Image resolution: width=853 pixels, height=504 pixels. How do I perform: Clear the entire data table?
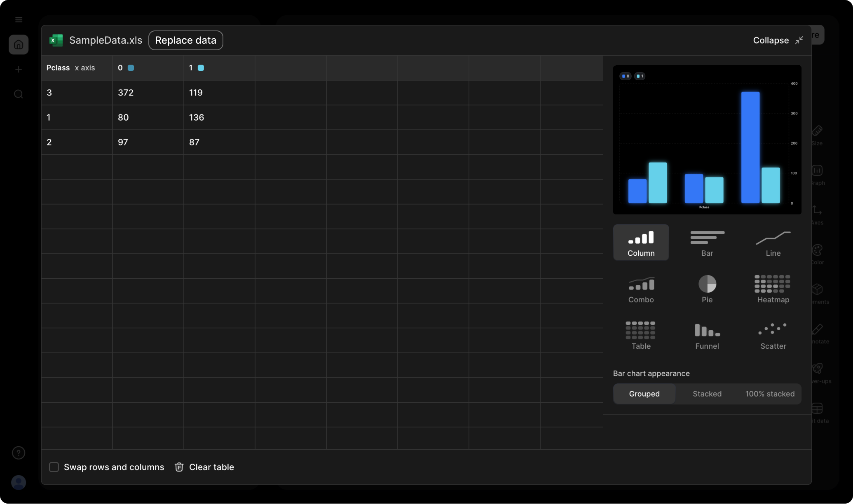(x=204, y=467)
